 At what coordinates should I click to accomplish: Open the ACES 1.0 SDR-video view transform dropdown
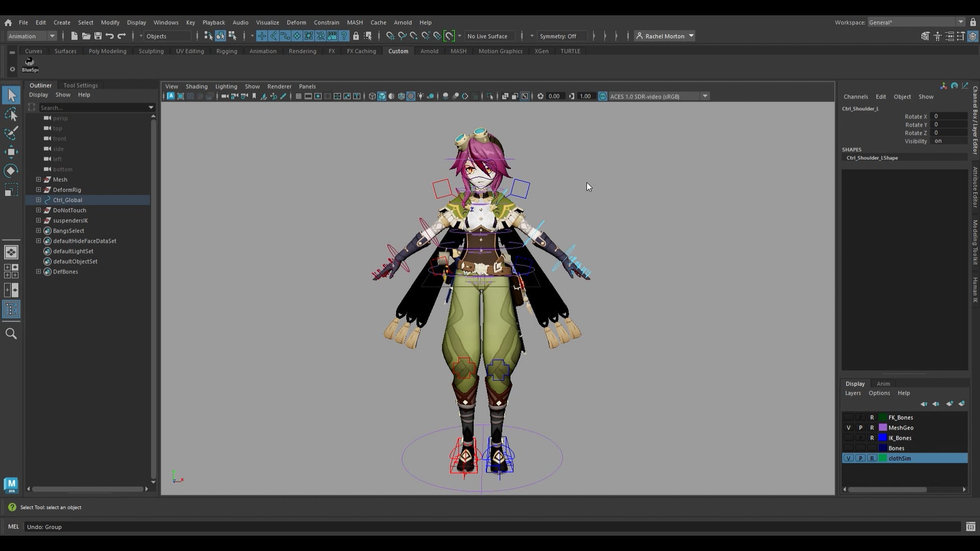[x=659, y=96]
